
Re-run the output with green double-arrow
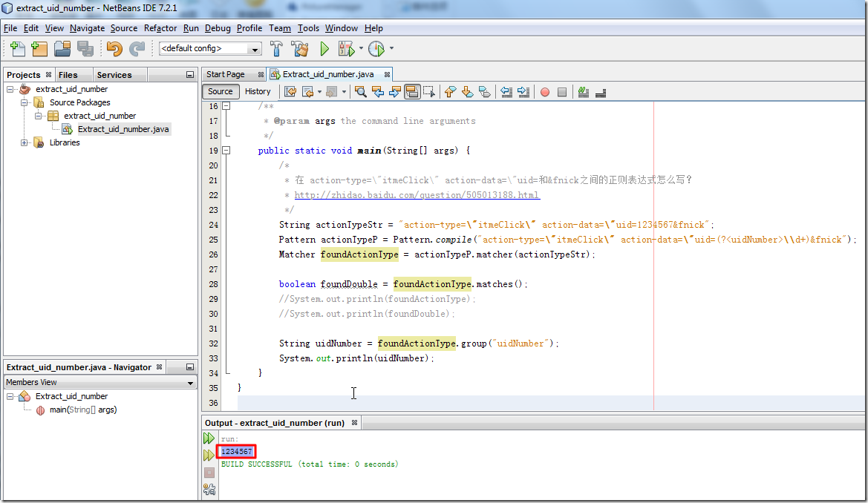209,438
